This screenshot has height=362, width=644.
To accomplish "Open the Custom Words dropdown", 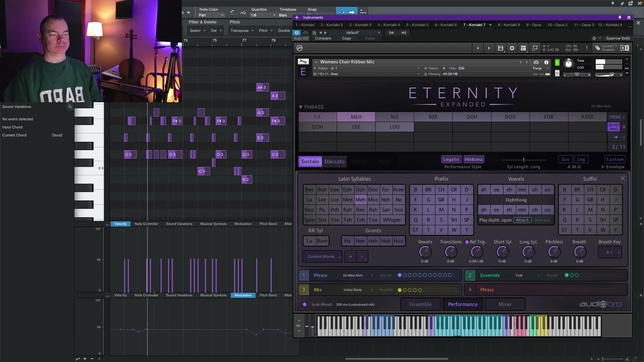I will point(322,256).
